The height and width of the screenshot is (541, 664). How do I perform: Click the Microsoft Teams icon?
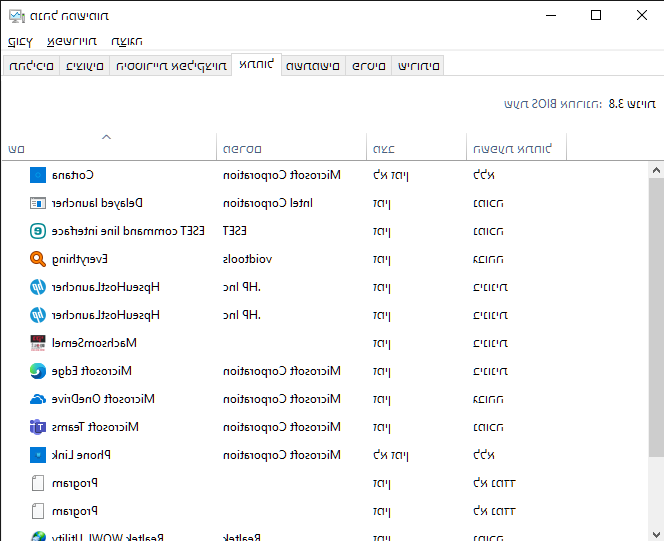[x=38, y=427]
